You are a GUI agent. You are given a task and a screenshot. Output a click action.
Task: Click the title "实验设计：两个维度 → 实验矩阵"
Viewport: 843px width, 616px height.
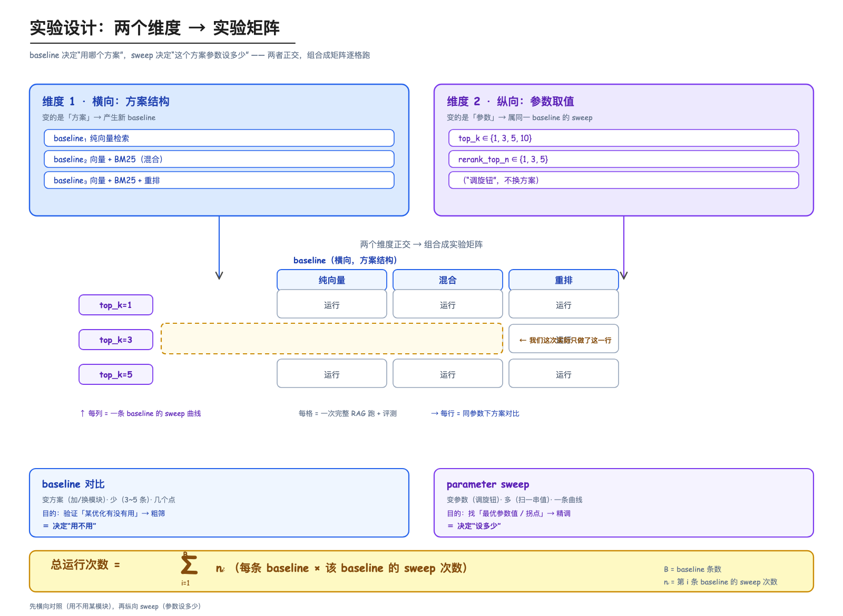[154, 27]
